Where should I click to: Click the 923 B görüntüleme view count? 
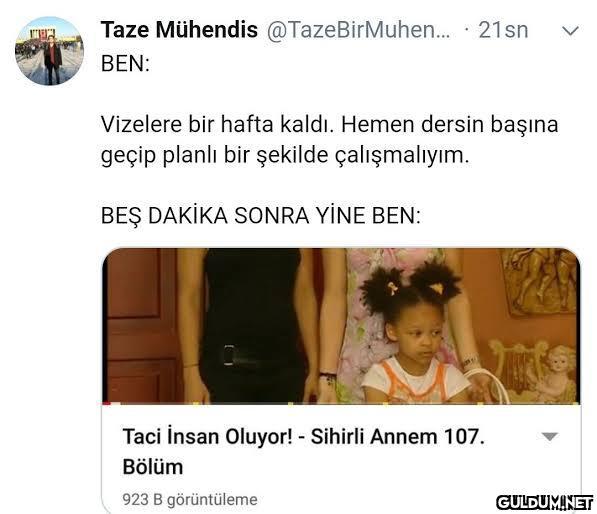coord(190,500)
